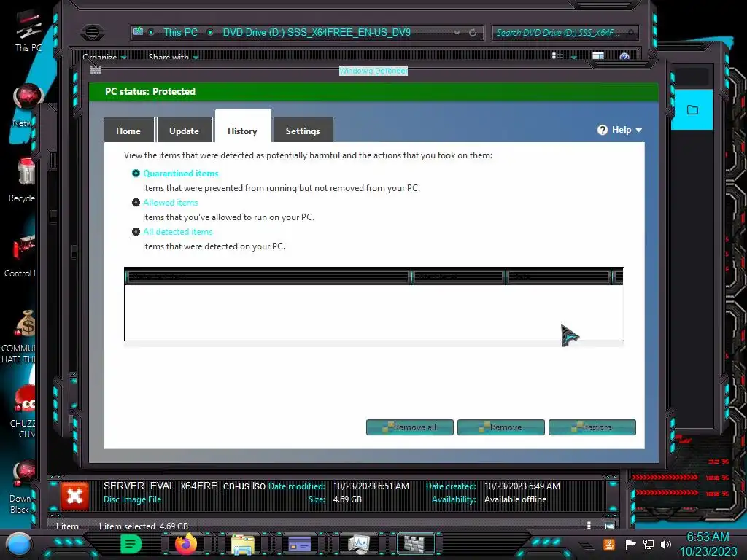The width and height of the screenshot is (747, 560).
Task: Select the All detected items radio button
Action: [x=136, y=231]
